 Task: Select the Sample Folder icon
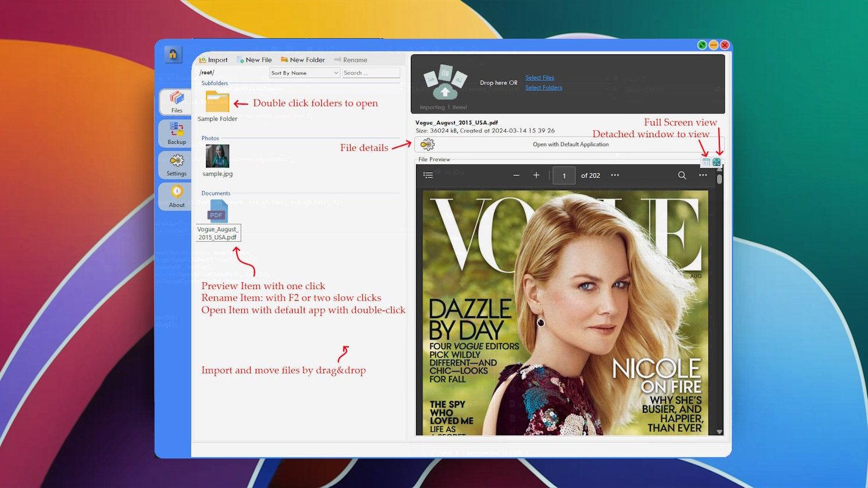pos(218,102)
